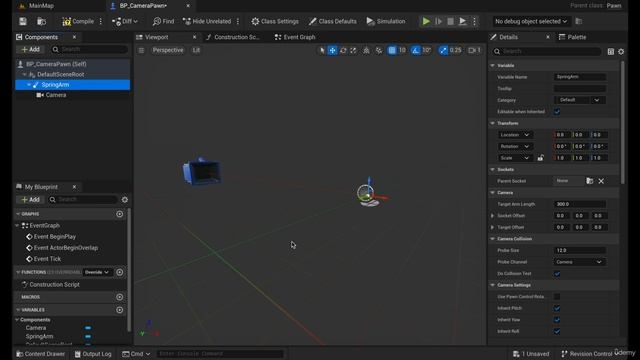
Task: Switch to the Palette tab
Action: coord(572,37)
